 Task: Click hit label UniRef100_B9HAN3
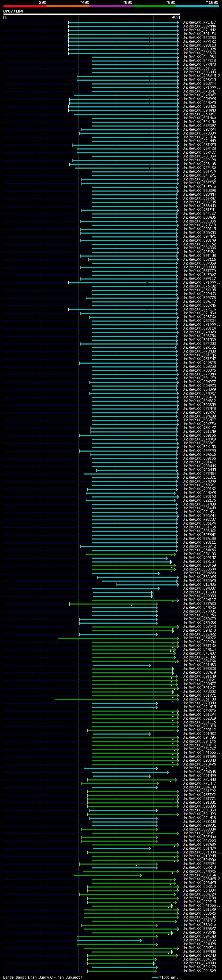199,110
